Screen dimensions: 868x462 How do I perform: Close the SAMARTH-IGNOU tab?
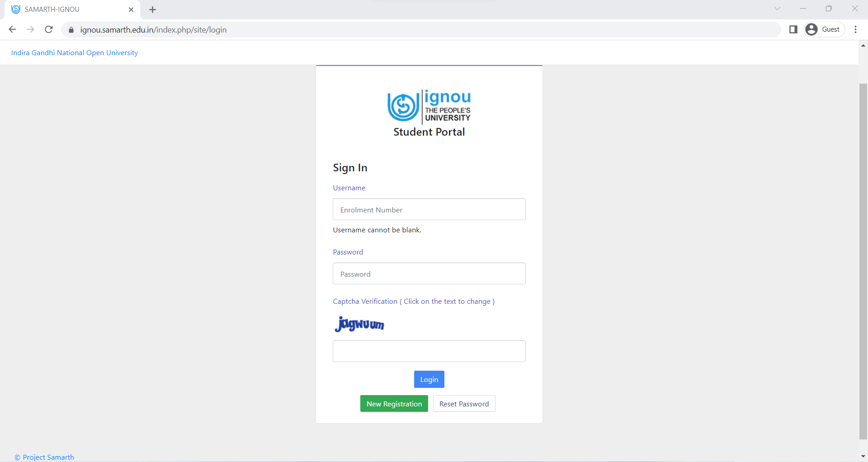131,9
